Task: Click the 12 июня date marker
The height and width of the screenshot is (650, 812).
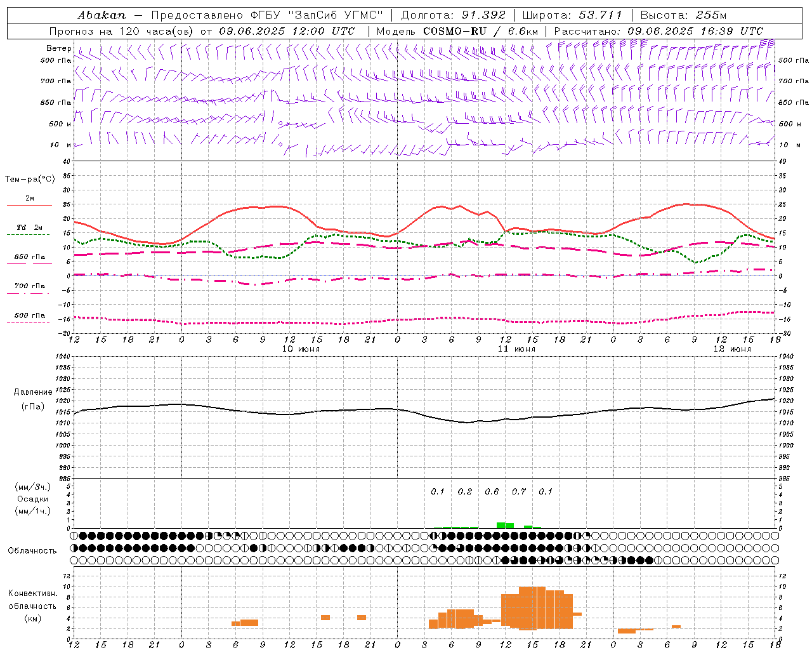Action: tap(731, 349)
